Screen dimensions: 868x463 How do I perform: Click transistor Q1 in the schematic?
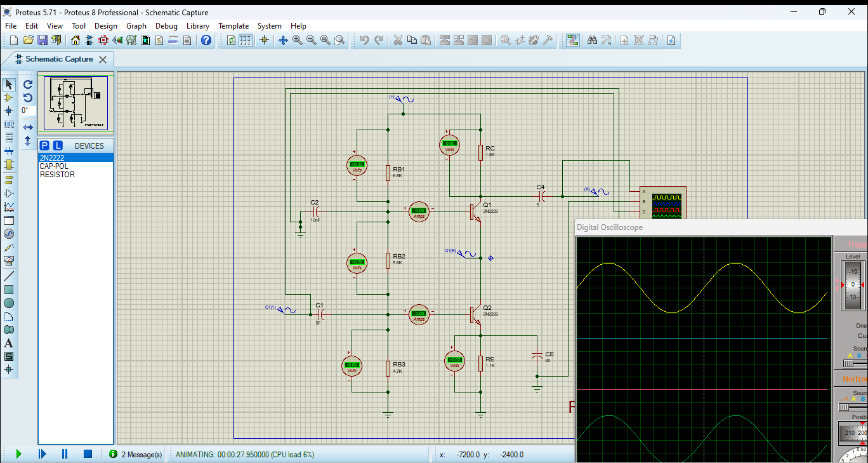[475, 211]
